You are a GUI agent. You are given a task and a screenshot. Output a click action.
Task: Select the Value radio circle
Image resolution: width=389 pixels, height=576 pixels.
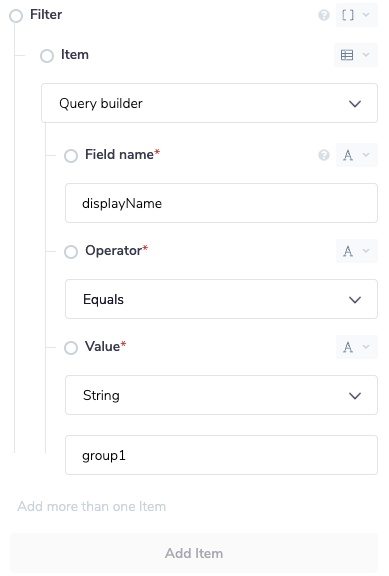point(71,348)
